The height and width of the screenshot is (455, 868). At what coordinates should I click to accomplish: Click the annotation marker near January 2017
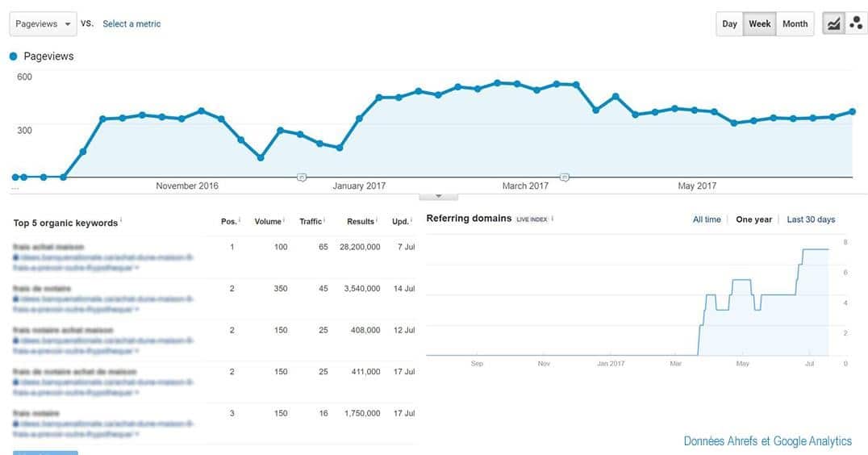[302, 177]
